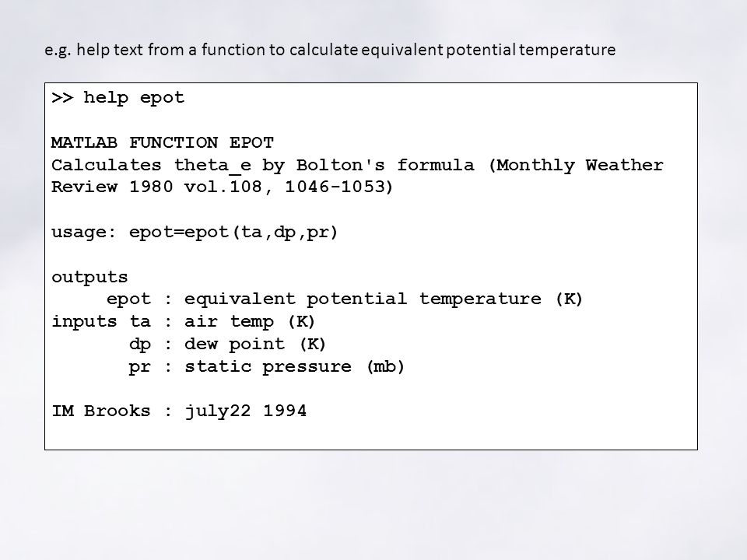
Task: Click the 'pr' input variable name
Action: (140, 367)
